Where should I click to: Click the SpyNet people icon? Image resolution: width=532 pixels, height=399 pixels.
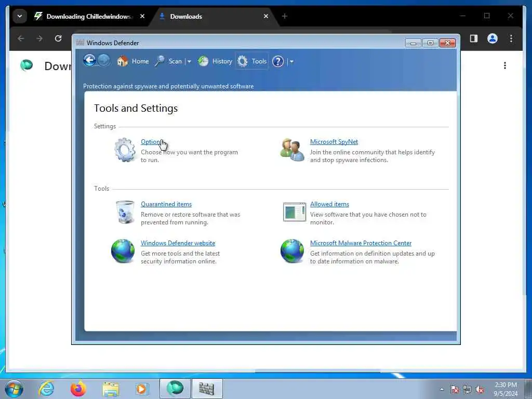tap(292, 150)
